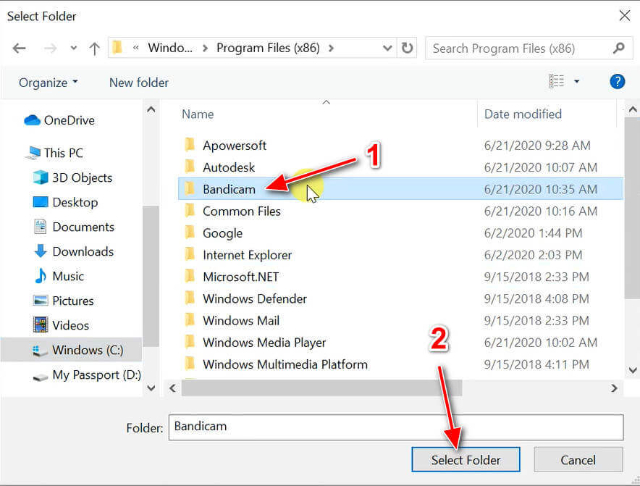The height and width of the screenshot is (486, 640).
Task: Expand the address bar history dropdown
Action: click(x=386, y=48)
